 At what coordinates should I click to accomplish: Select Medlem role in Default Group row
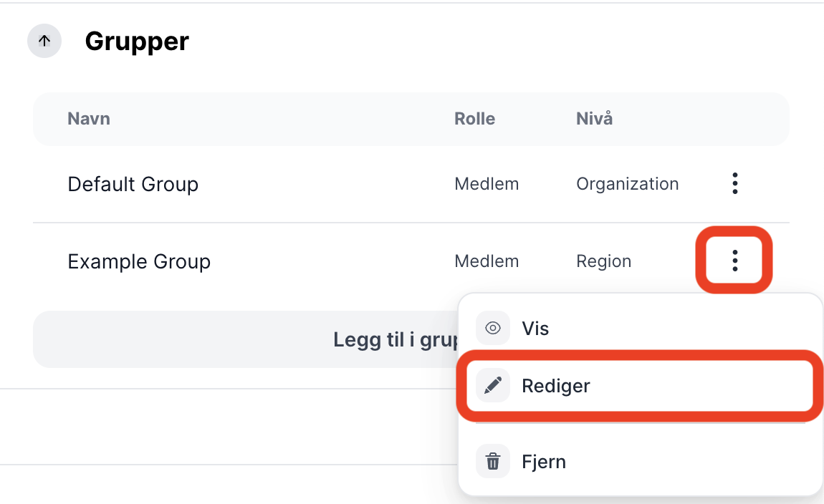click(487, 184)
